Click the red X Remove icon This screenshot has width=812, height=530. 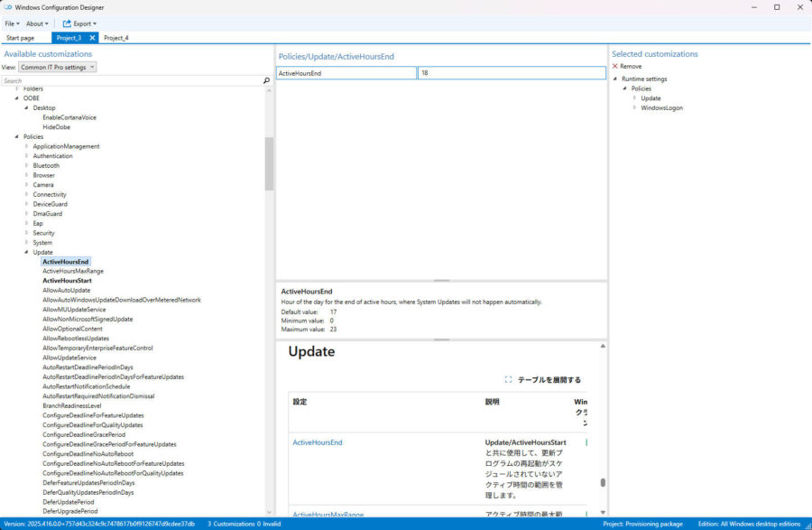[x=615, y=66]
